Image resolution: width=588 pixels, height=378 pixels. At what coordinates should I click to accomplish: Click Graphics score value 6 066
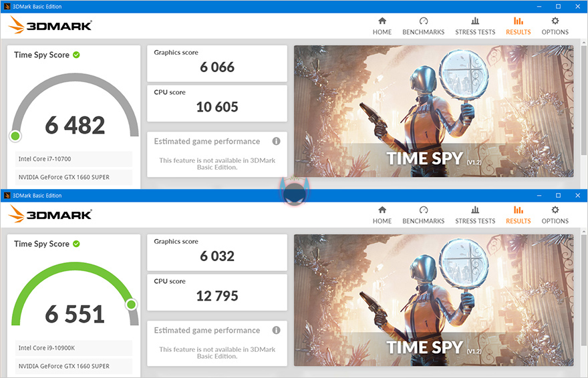[217, 67]
